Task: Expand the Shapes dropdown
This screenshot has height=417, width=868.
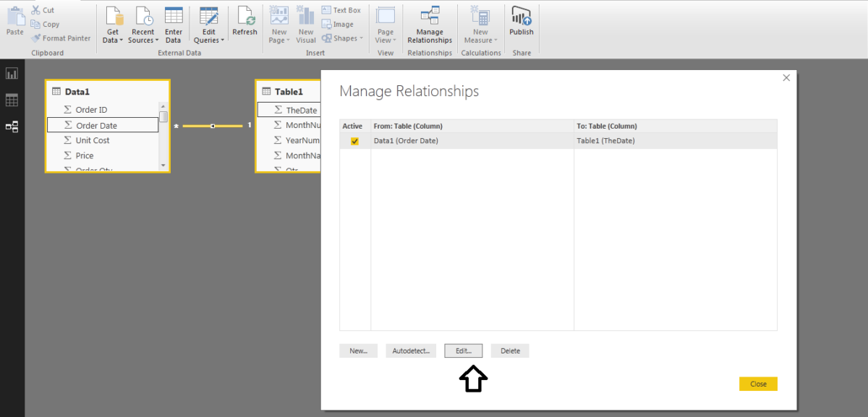Action: point(341,38)
